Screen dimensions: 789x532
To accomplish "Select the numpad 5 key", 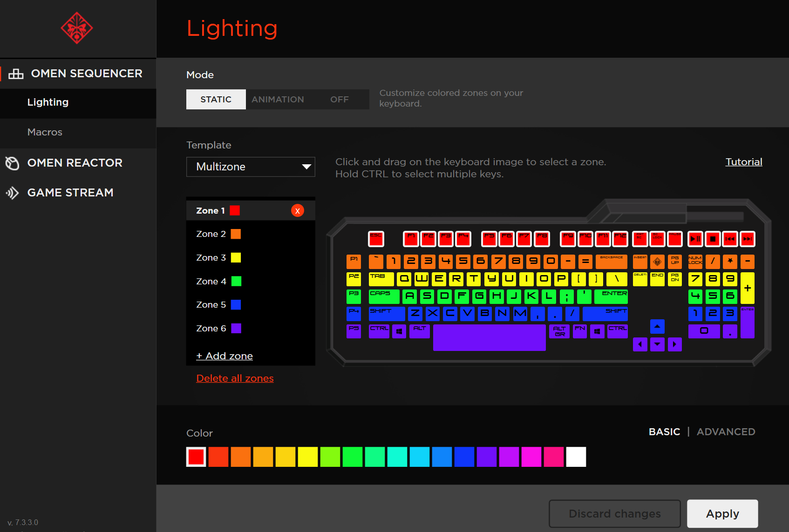I will pos(713,296).
